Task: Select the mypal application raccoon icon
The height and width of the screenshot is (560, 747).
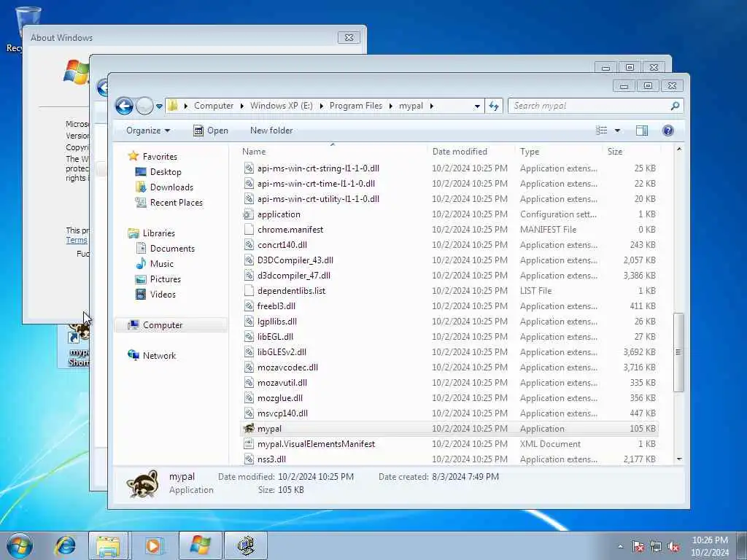Action: pyautogui.click(x=249, y=429)
